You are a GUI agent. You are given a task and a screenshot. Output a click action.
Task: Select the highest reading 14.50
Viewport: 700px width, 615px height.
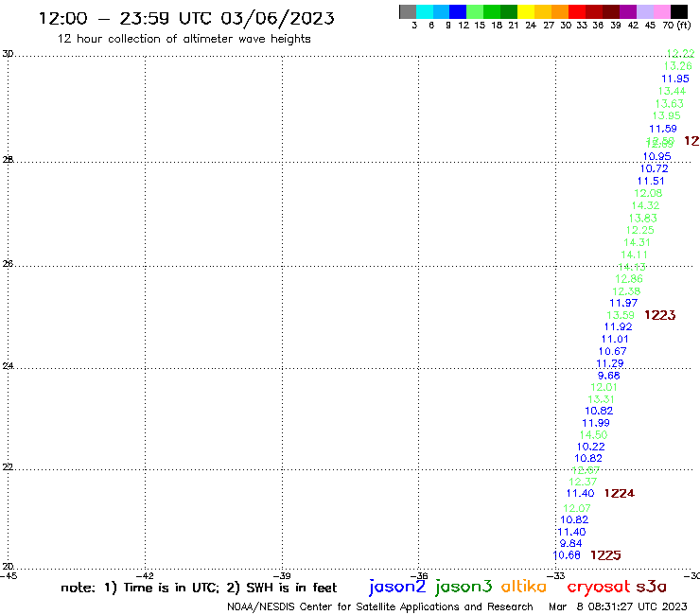coord(594,434)
